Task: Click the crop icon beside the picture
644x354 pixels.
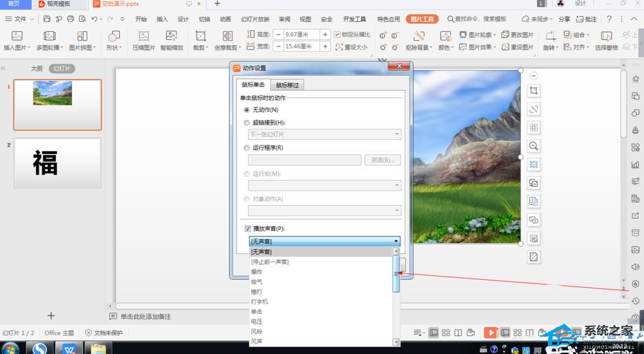Action: pyautogui.click(x=533, y=91)
